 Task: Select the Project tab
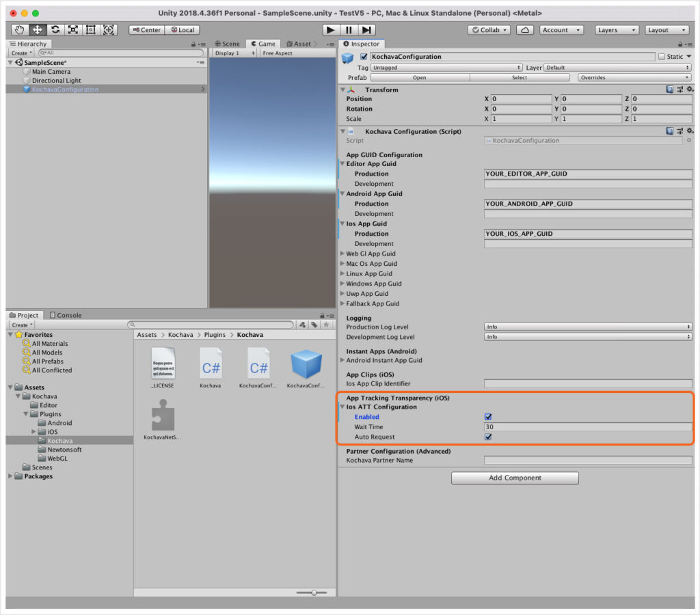point(24,315)
